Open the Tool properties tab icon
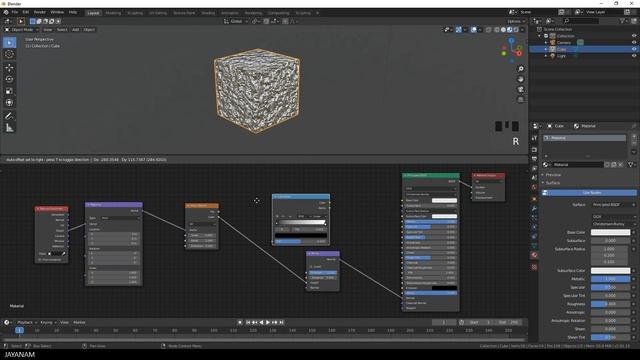 (x=534, y=138)
